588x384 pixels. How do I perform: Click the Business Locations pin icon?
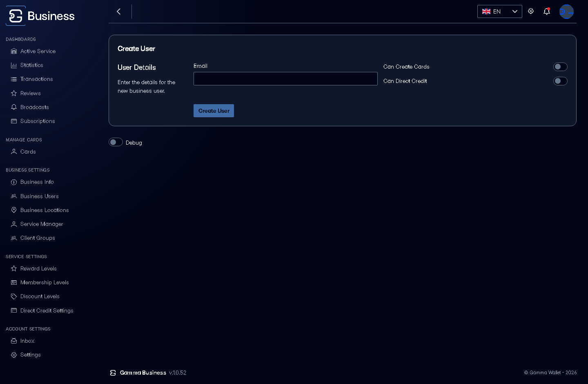tap(14, 210)
